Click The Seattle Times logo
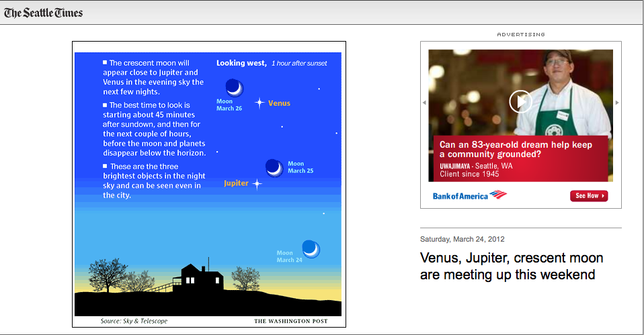The height and width of the screenshot is (335, 644). click(43, 12)
